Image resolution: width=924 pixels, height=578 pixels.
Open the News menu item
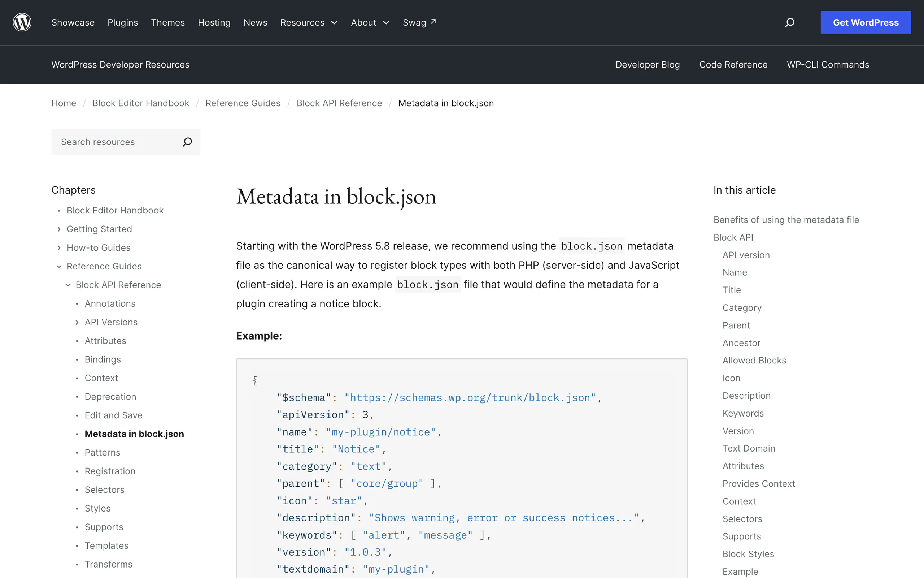[x=255, y=22]
